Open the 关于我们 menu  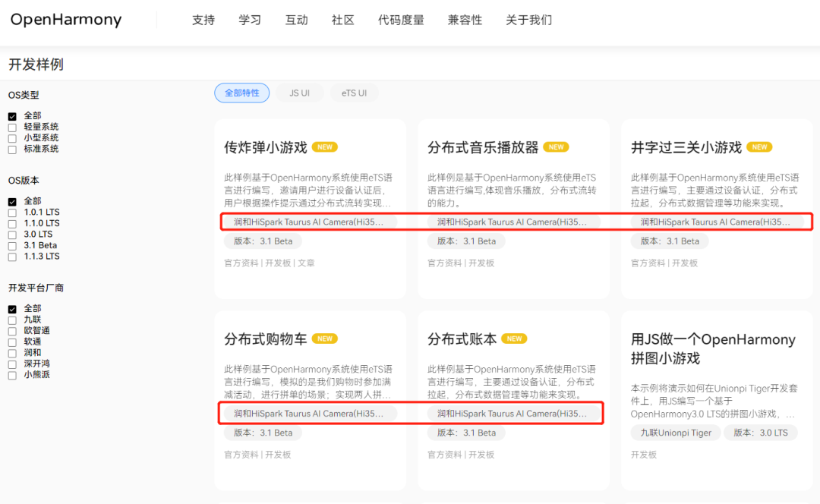click(x=528, y=20)
